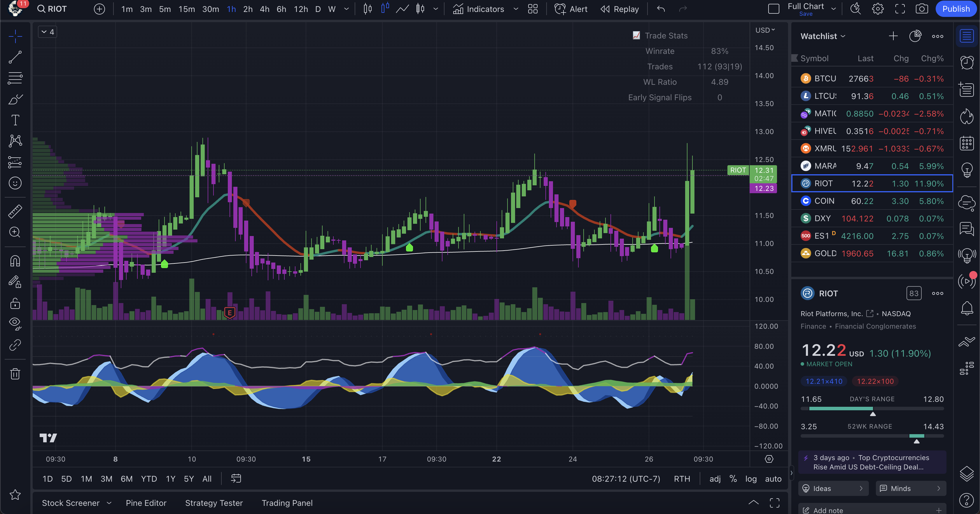Open the Indicators dialog
980x514 pixels.
(478, 9)
